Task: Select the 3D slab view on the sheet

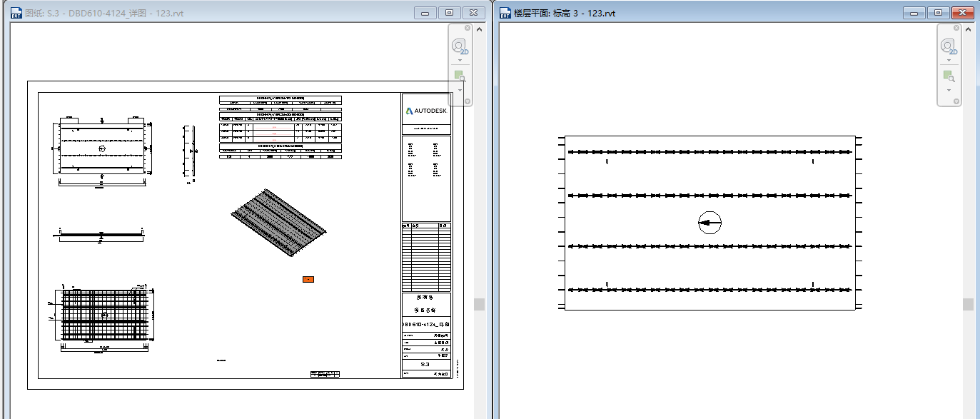Action: (x=278, y=223)
